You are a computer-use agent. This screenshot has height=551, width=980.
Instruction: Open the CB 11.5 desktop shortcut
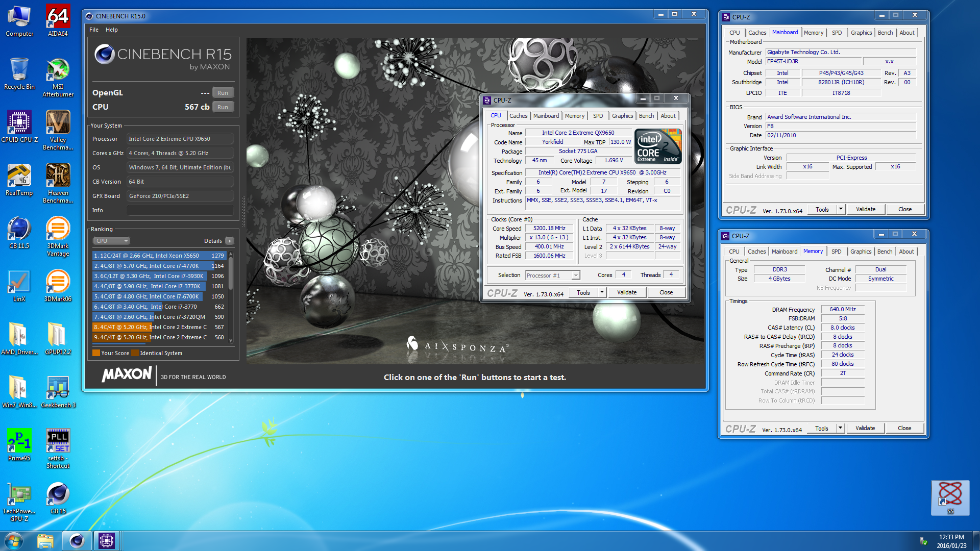19,233
